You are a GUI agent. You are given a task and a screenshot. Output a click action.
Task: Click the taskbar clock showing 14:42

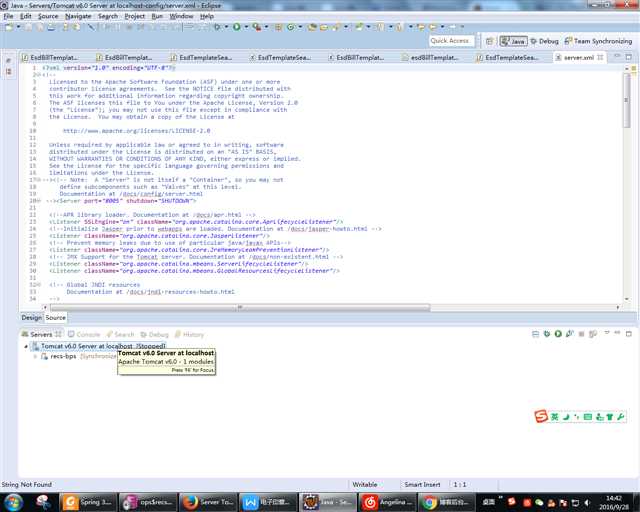point(614,503)
